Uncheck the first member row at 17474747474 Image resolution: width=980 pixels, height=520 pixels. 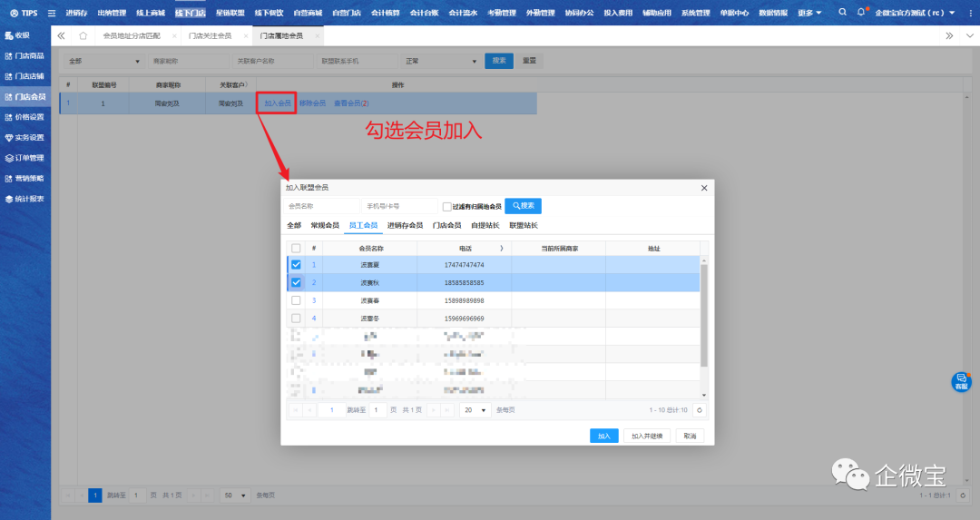296,265
